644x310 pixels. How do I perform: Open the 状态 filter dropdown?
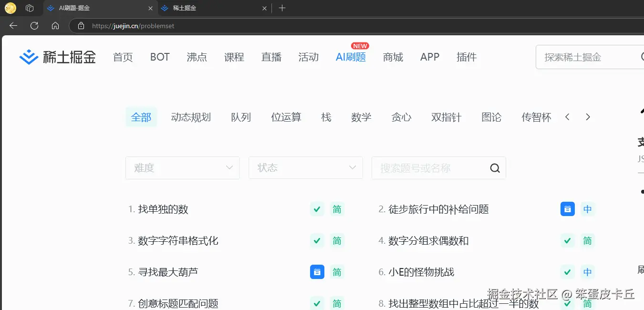(305, 168)
